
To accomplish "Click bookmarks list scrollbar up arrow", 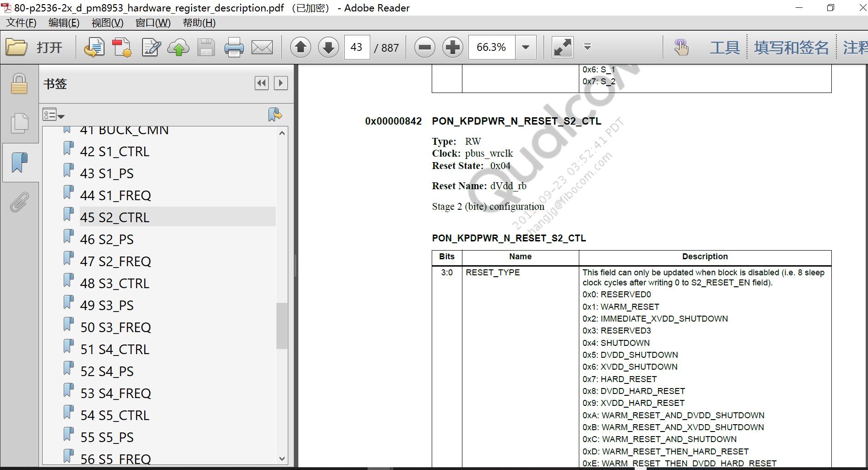I will pos(282,133).
